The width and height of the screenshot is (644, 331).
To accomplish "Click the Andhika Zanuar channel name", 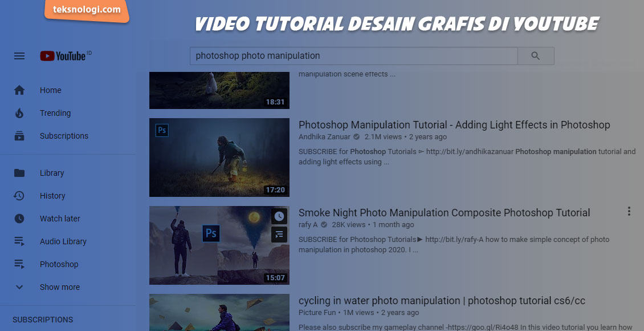I will 325,137.
